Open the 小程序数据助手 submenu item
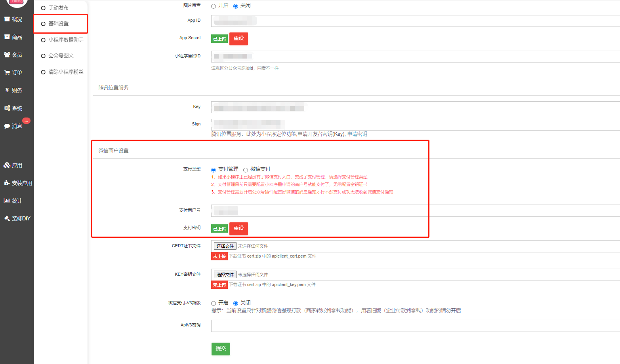Viewport: 620px width, 364px height. (x=65, y=40)
